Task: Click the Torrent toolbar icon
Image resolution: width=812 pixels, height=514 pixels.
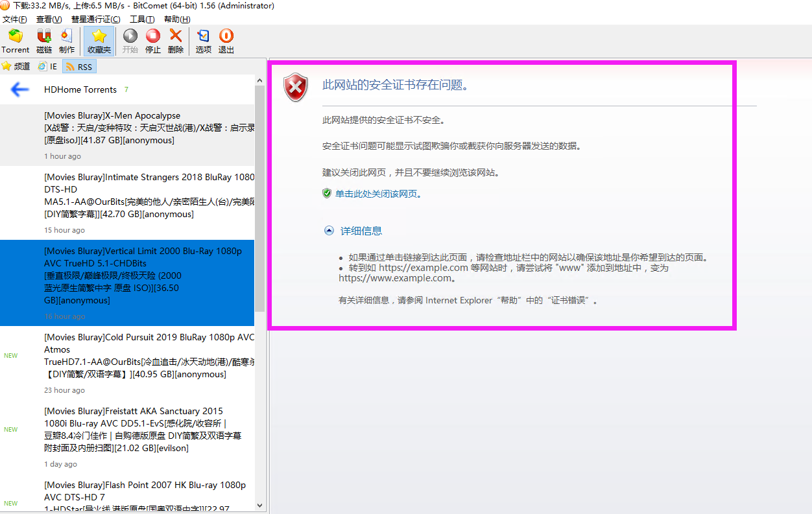Action: click(x=15, y=41)
